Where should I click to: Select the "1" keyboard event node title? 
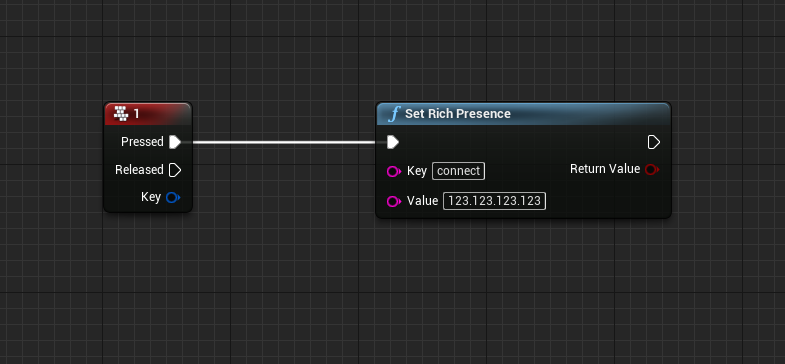coord(137,114)
